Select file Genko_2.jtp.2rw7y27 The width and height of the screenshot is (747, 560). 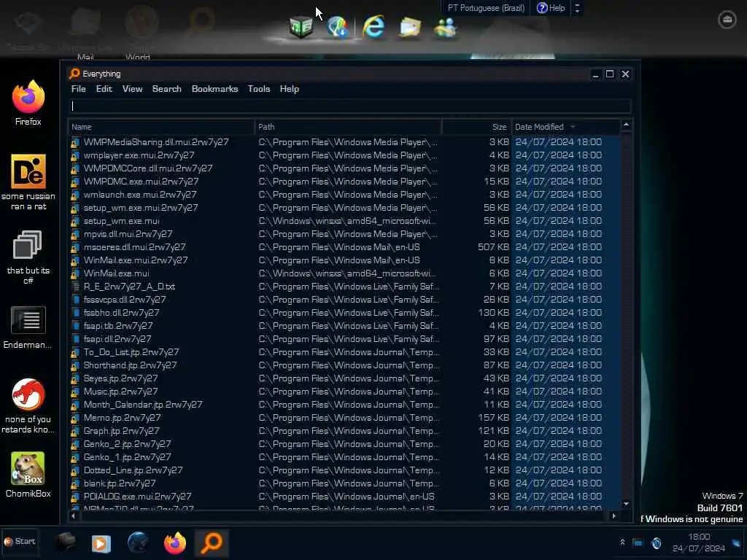pos(127,444)
